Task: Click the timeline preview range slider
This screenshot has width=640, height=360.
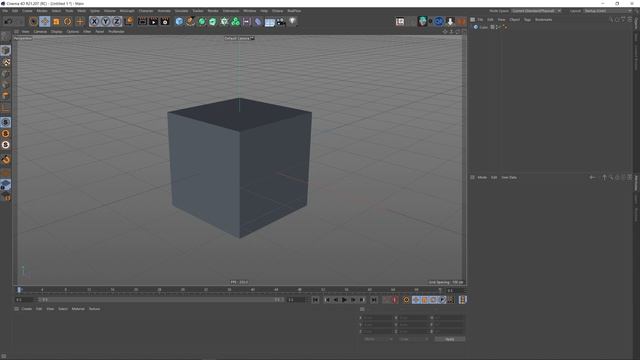Action: click(x=160, y=300)
